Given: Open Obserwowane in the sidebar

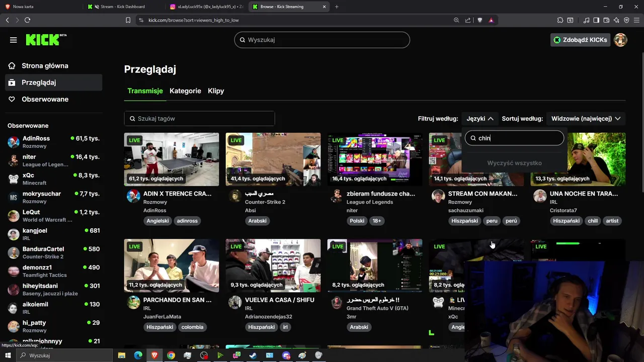Looking at the screenshot, I should tap(53, 99).
